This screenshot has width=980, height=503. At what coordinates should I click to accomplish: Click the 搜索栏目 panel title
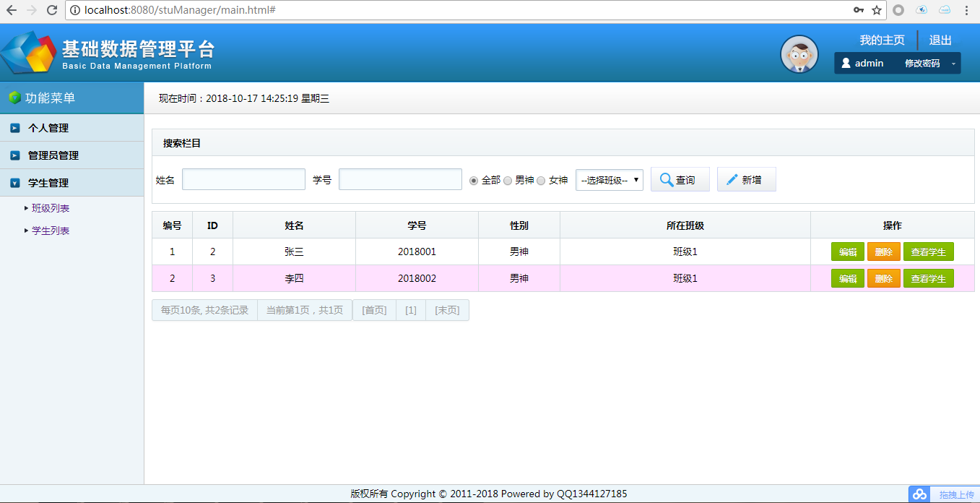click(182, 143)
